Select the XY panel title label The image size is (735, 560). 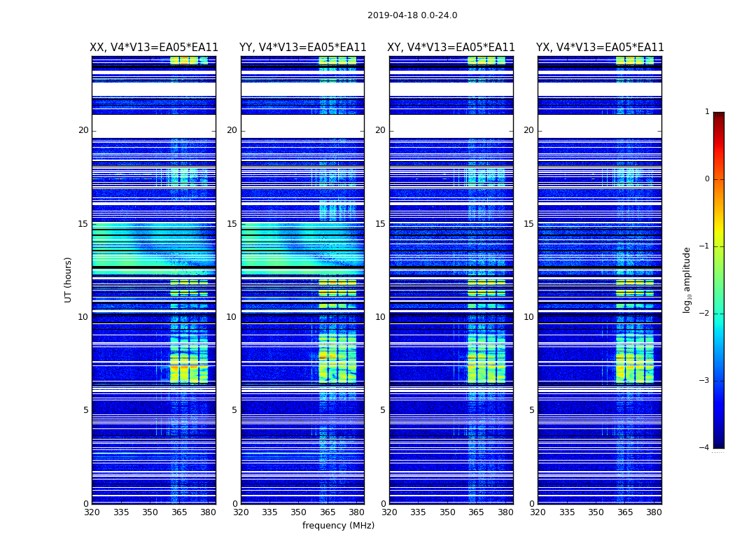click(451, 48)
